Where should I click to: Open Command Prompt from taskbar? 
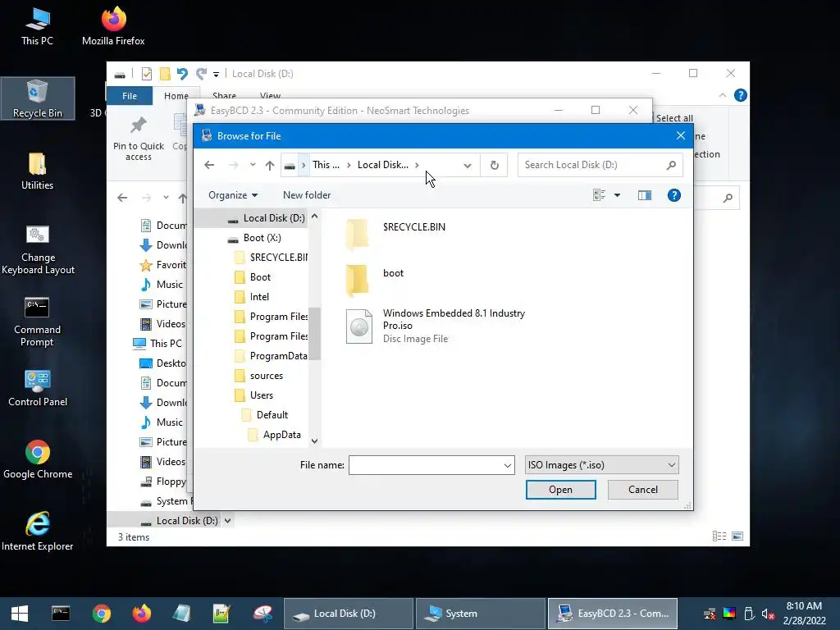coord(61,614)
